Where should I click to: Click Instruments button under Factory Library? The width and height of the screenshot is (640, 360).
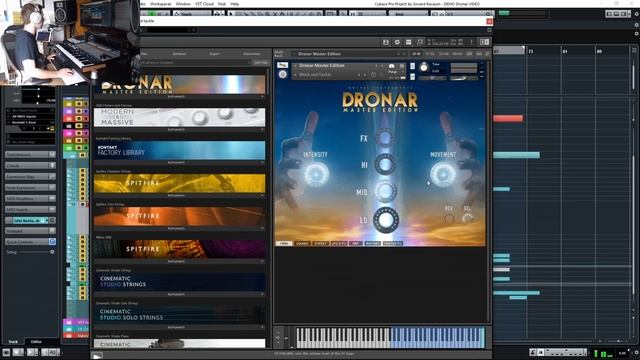click(x=176, y=162)
